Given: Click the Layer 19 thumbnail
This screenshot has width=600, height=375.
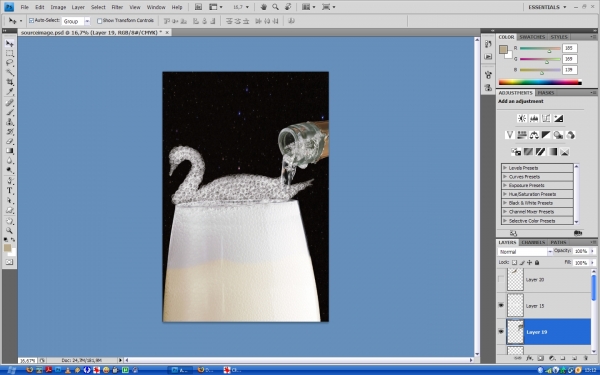Looking at the screenshot, I should pos(515,332).
